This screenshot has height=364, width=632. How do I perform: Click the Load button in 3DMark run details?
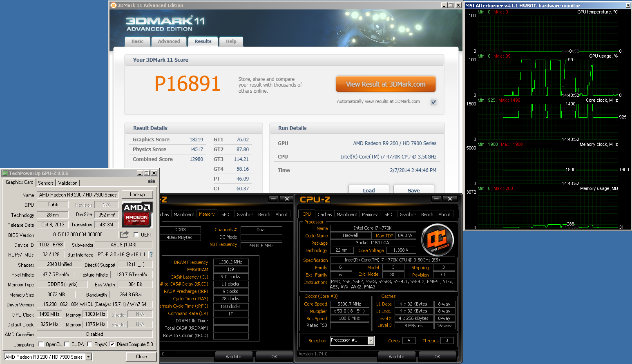tap(369, 190)
